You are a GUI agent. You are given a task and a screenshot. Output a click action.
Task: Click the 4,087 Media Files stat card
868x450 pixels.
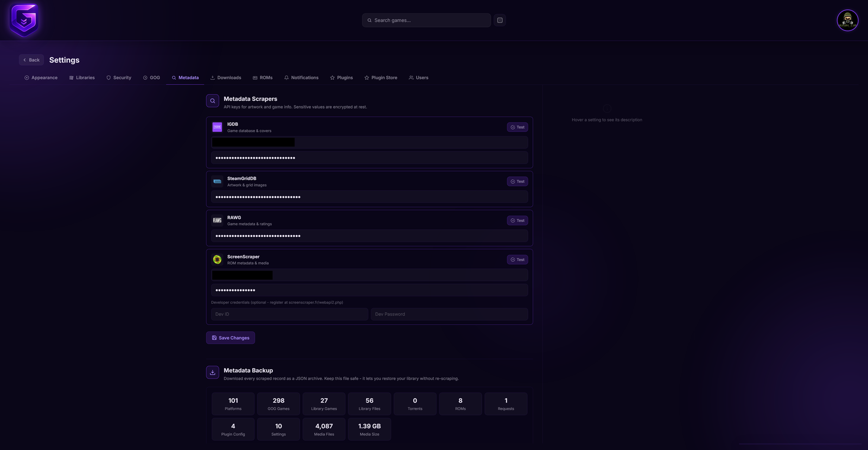(324, 429)
